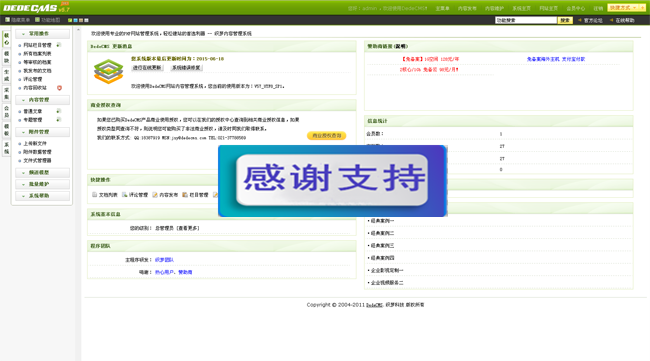Screen dimensions: 650x361
Task: Open 主菜单 in top navigation
Action: 442,8
